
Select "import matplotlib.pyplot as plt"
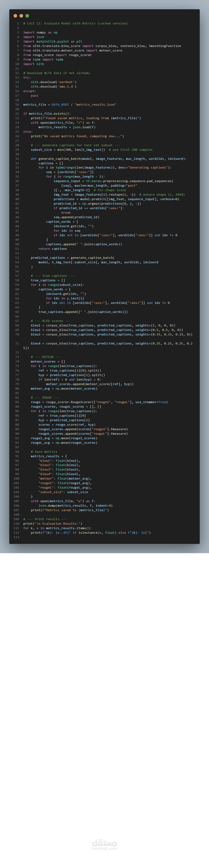(53, 41)
